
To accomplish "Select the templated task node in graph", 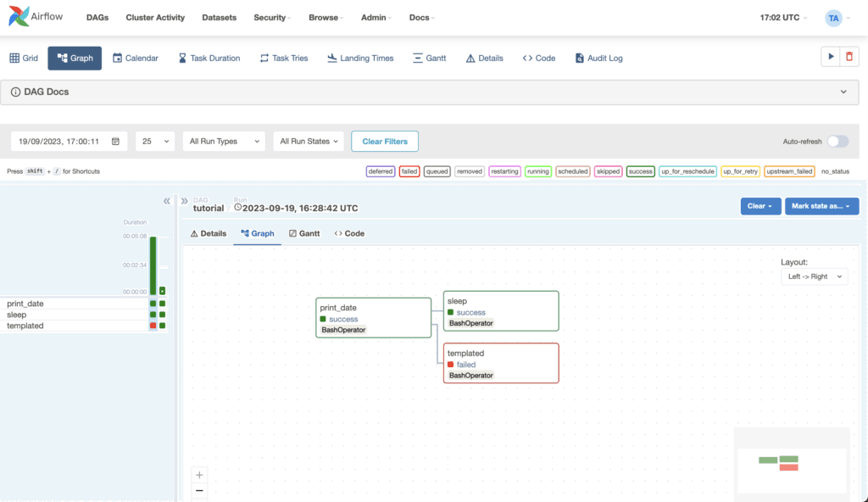I will click(x=500, y=363).
